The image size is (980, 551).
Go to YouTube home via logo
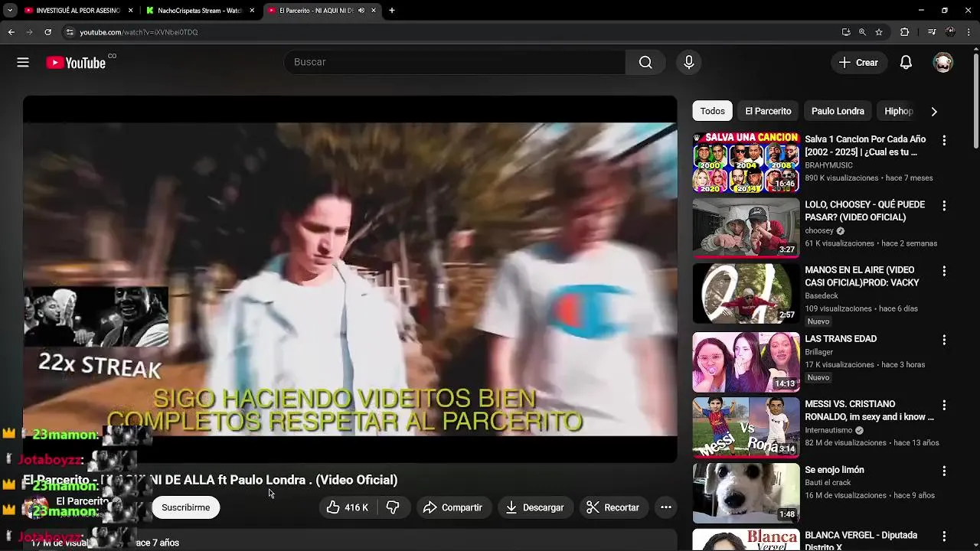point(76,63)
